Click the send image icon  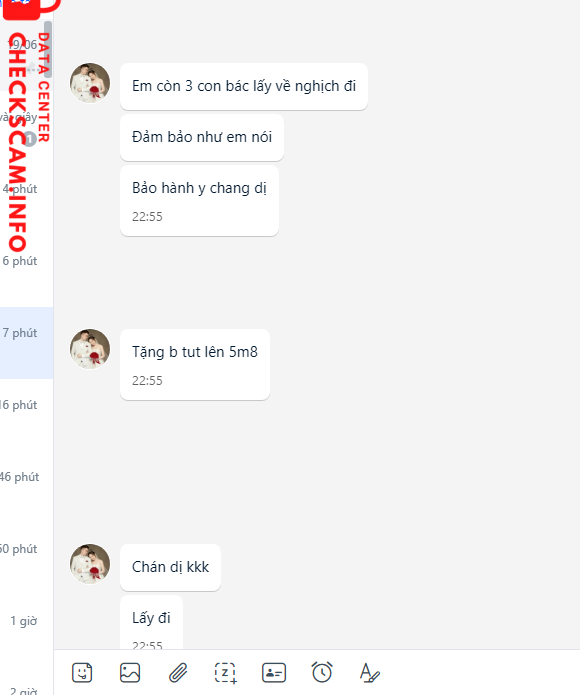point(130,673)
